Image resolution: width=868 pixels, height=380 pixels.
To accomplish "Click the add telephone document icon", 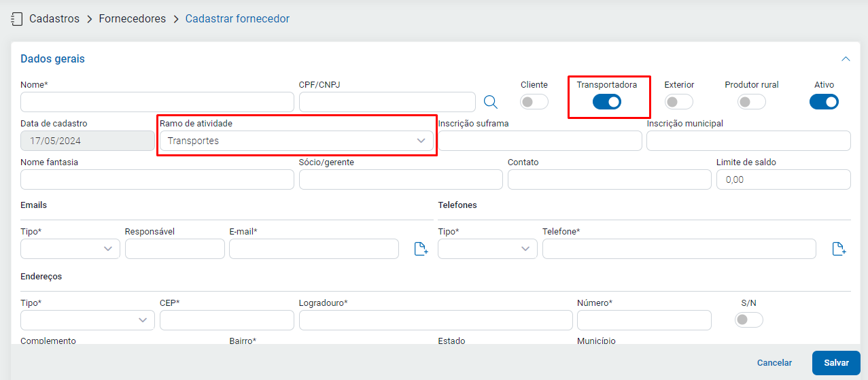I will (839, 249).
